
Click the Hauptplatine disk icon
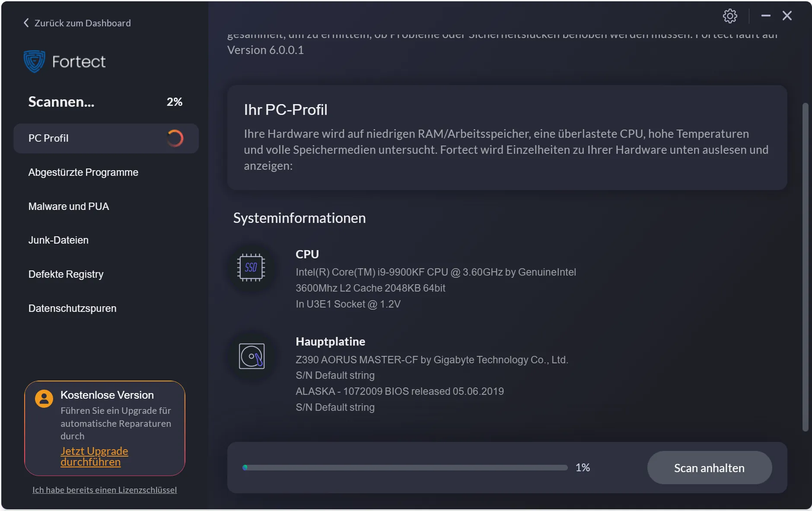pyautogui.click(x=252, y=356)
